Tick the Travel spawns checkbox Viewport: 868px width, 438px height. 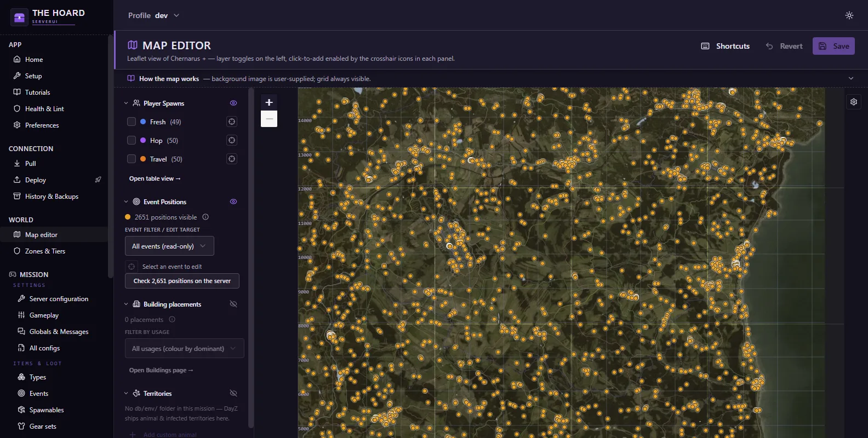132,159
